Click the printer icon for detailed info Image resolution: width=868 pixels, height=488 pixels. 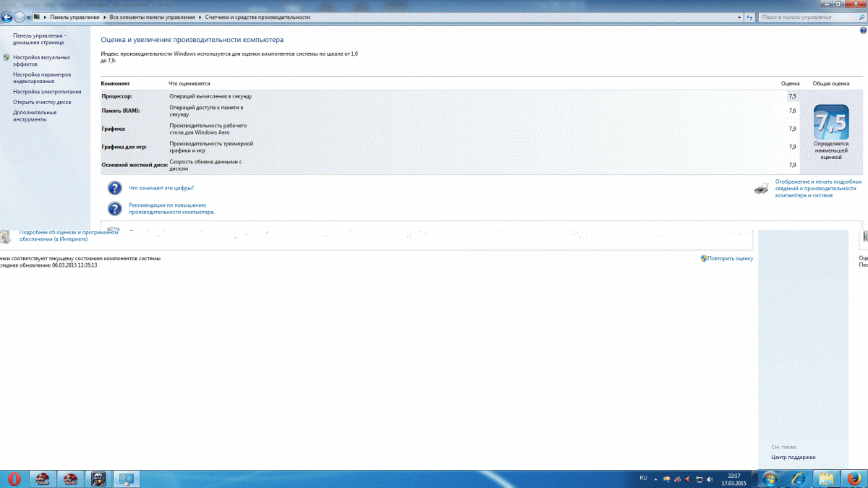[x=762, y=189]
